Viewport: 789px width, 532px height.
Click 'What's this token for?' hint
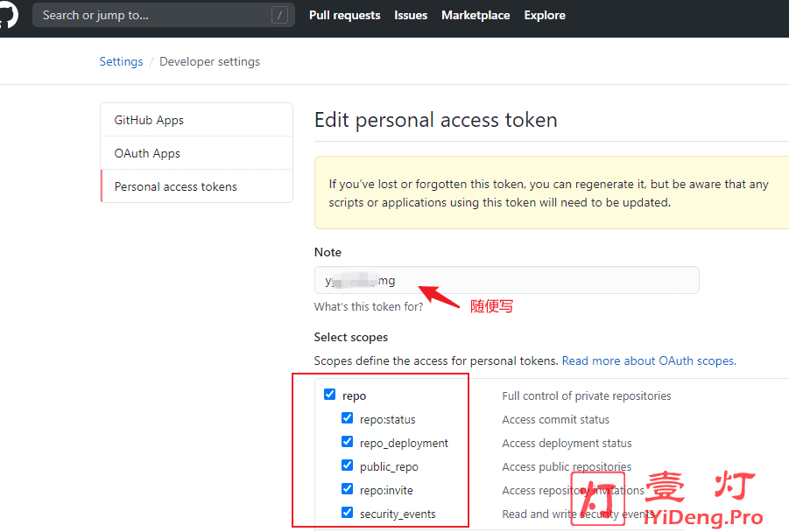(x=369, y=307)
